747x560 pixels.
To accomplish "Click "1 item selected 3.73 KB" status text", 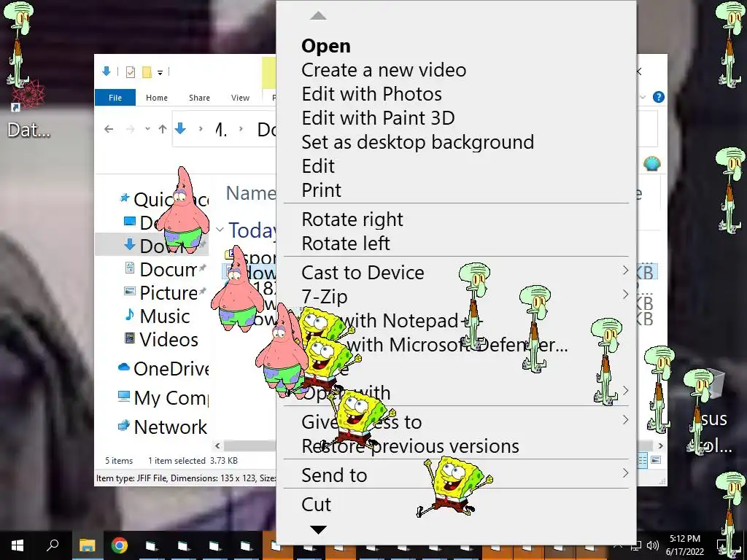I will 193,461.
